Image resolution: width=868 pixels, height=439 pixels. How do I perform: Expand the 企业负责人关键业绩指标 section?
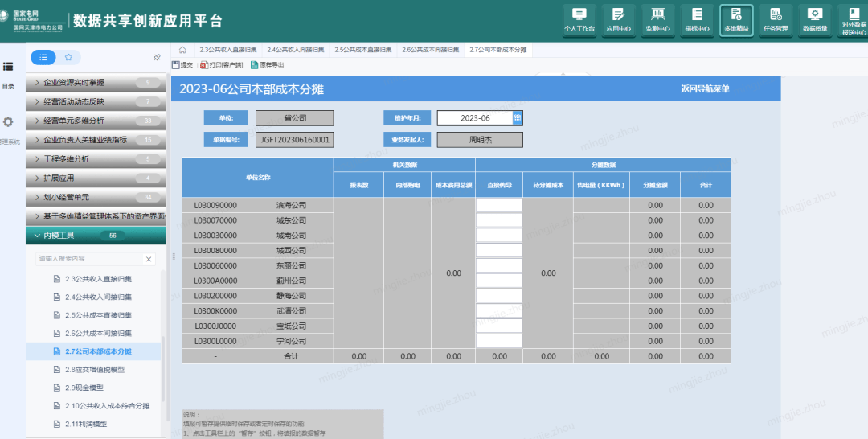point(95,140)
